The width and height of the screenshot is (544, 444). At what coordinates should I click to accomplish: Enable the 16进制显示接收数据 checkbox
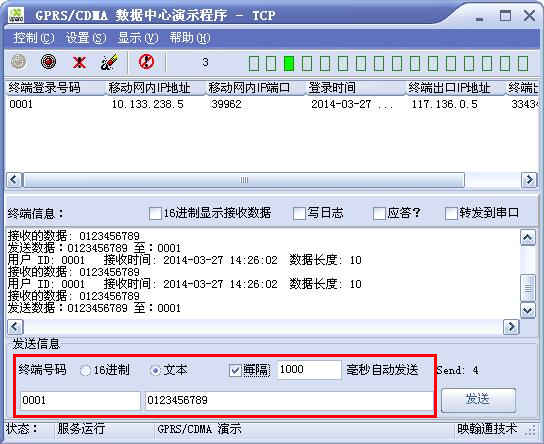155,213
